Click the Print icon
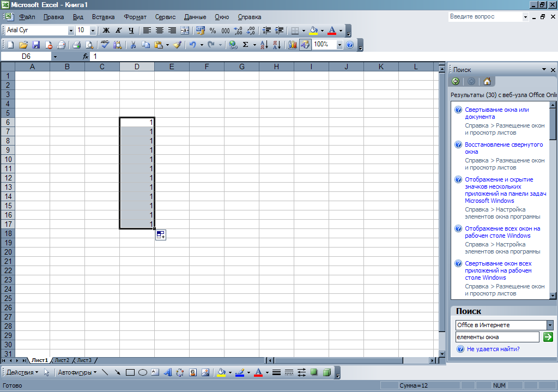 (76, 45)
